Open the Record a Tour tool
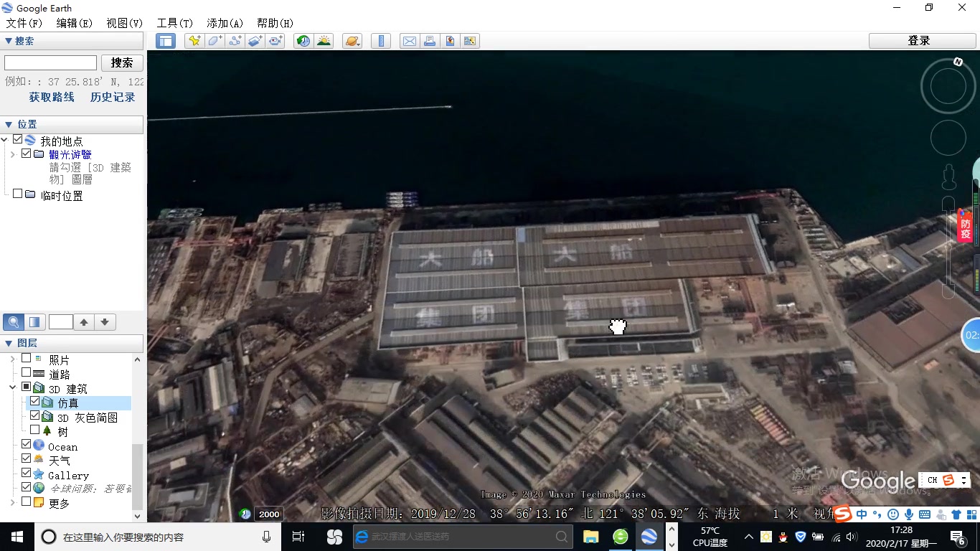The width and height of the screenshot is (980, 551). (275, 41)
